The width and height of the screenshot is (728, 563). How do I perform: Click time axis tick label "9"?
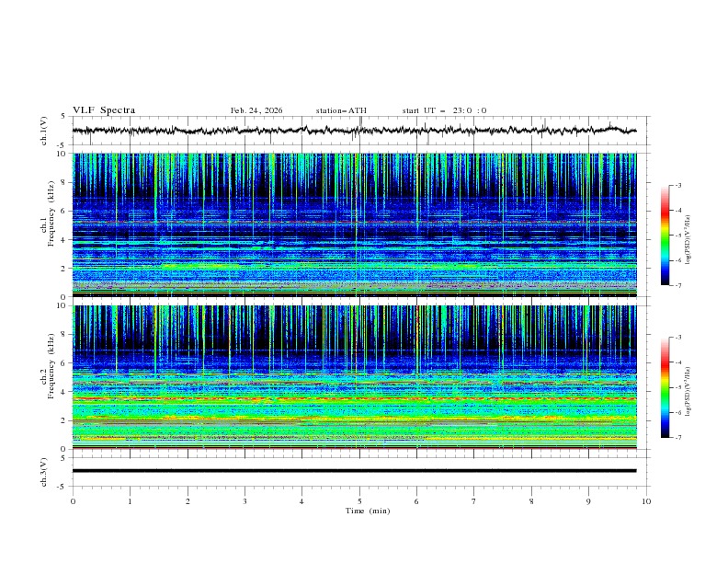point(588,501)
